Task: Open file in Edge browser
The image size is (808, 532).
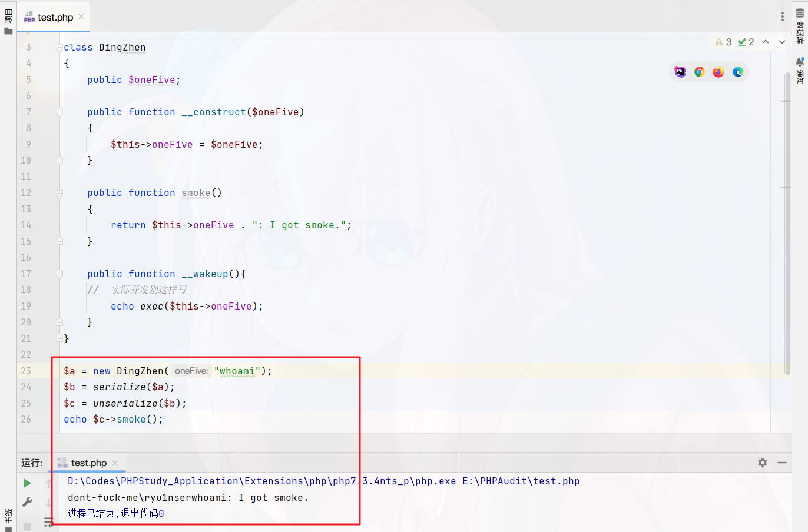Action: [738, 72]
